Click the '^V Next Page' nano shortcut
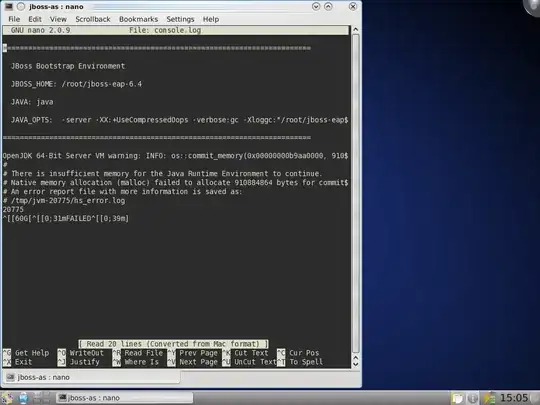Screen dimensions: 540x405 pos(193,362)
